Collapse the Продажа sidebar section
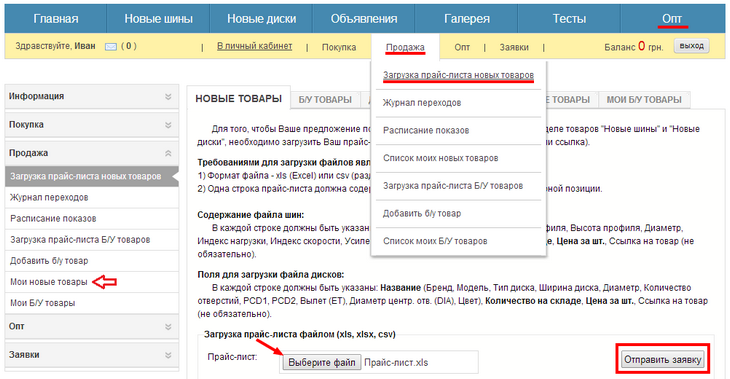Screen dimensions: 730x379 coord(92,153)
